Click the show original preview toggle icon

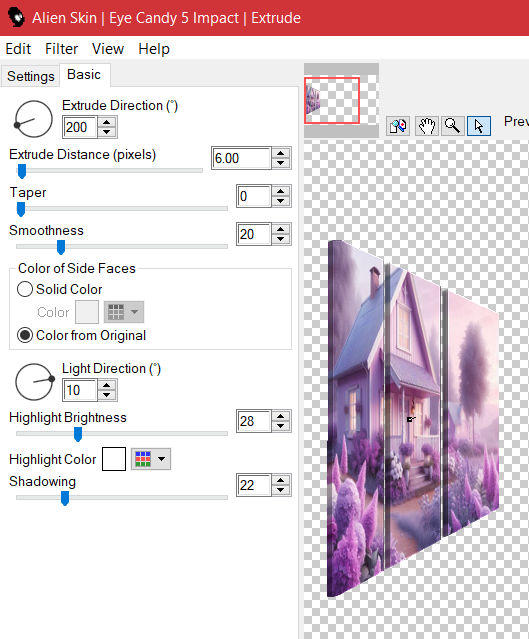398,126
